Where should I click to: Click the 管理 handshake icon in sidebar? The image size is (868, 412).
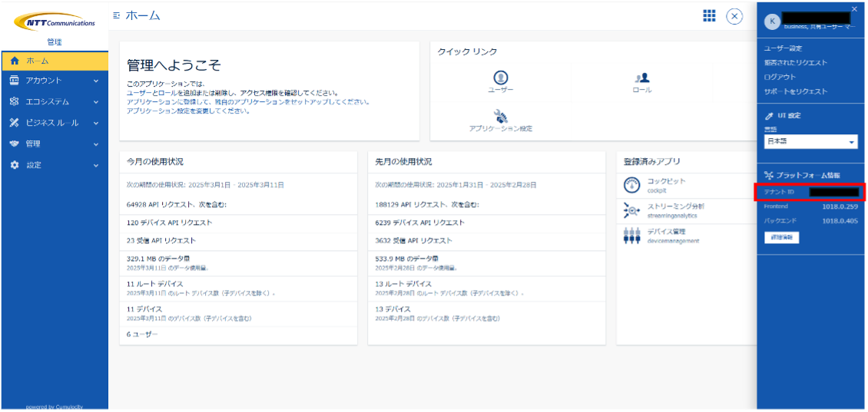pos(15,143)
